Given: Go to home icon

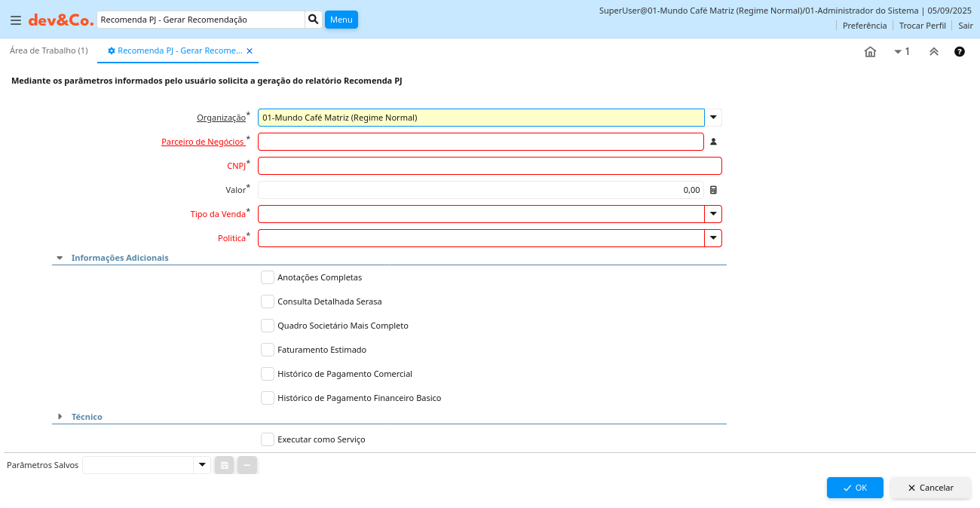Looking at the screenshot, I should click(x=870, y=52).
